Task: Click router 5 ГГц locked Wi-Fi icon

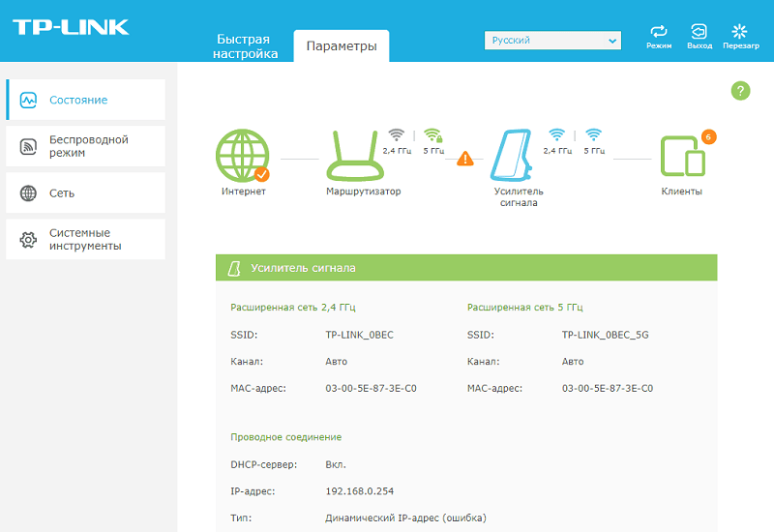Action: (432, 134)
